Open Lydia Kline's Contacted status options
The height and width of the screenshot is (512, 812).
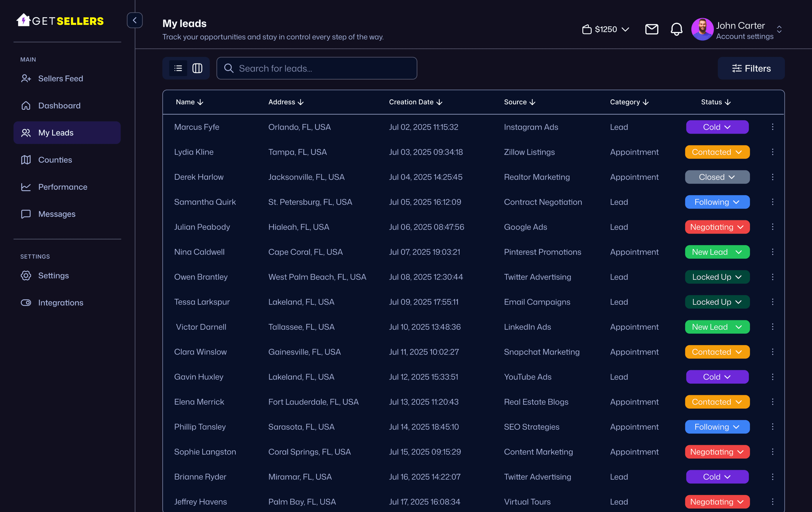(717, 152)
